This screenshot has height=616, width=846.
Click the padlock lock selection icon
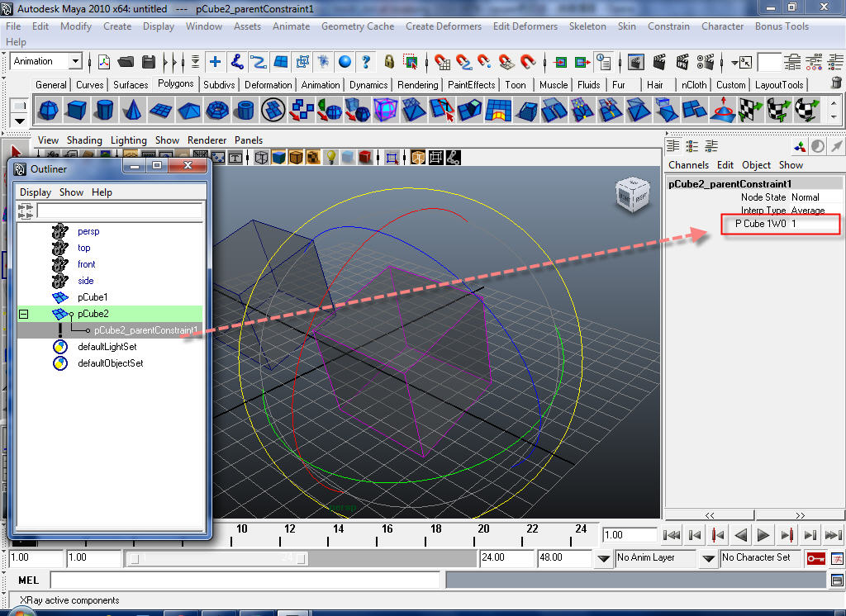point(389,62)
